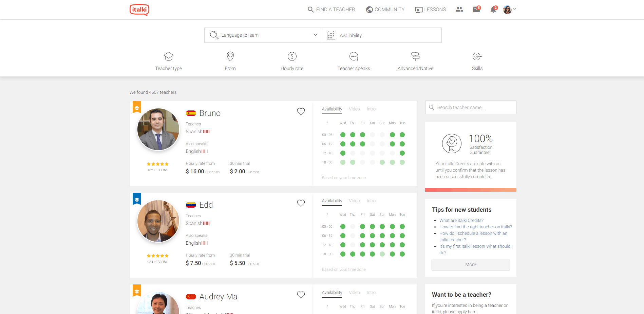Open the contacts people icon in header
The height and width of the screenshot is (314, 644).
pos(459,10)
